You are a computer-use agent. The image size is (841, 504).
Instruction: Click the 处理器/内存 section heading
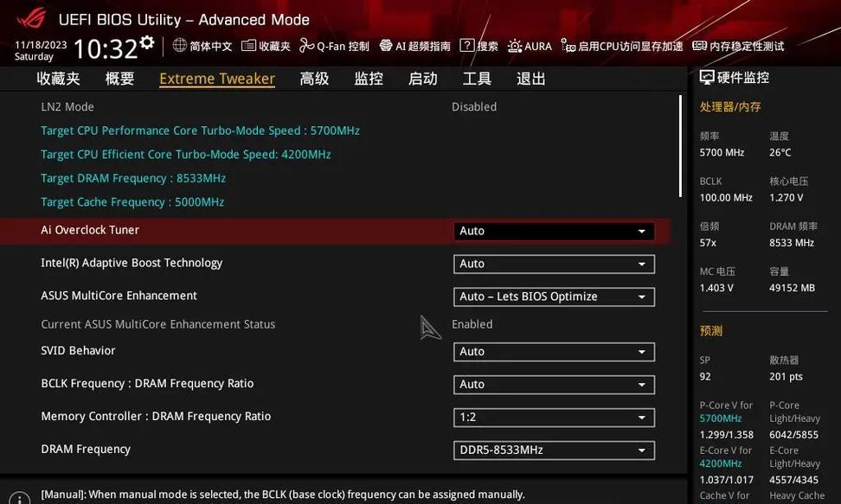730,106
